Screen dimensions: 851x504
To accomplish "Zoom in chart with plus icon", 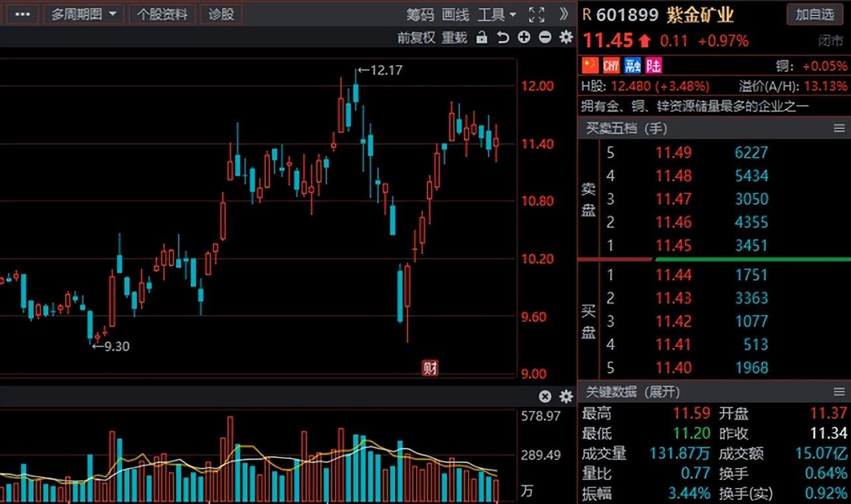I will [x=524, y=37].
